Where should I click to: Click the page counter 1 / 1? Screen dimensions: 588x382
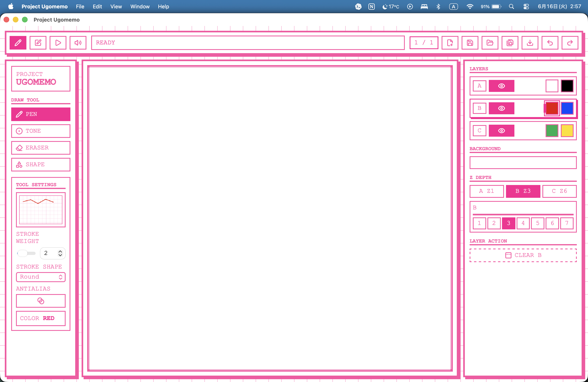click(424, 43)
